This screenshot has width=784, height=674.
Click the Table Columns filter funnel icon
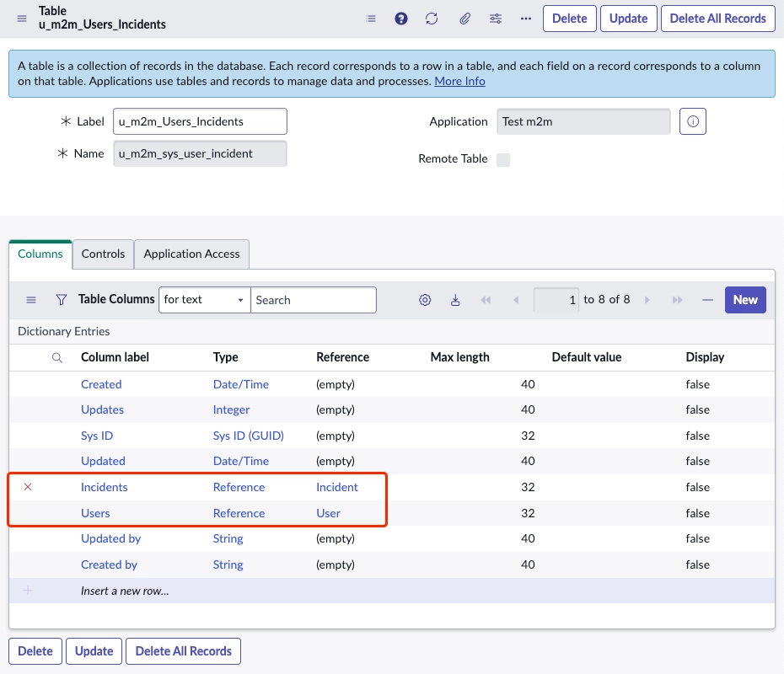(61, 300)
